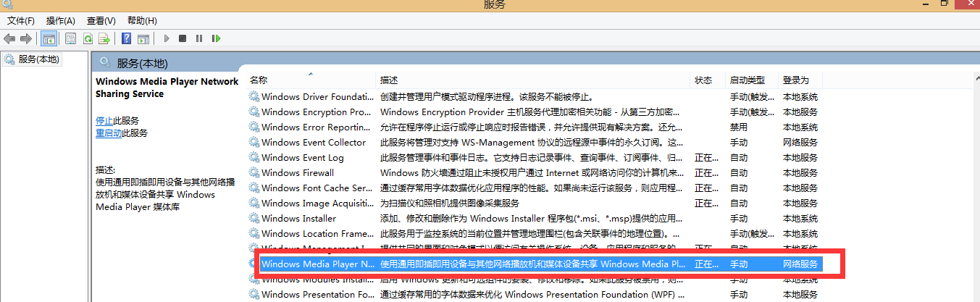
Task: Click gear icon of Windows Encryption Provider row
Action: click(x=254, y=112)
